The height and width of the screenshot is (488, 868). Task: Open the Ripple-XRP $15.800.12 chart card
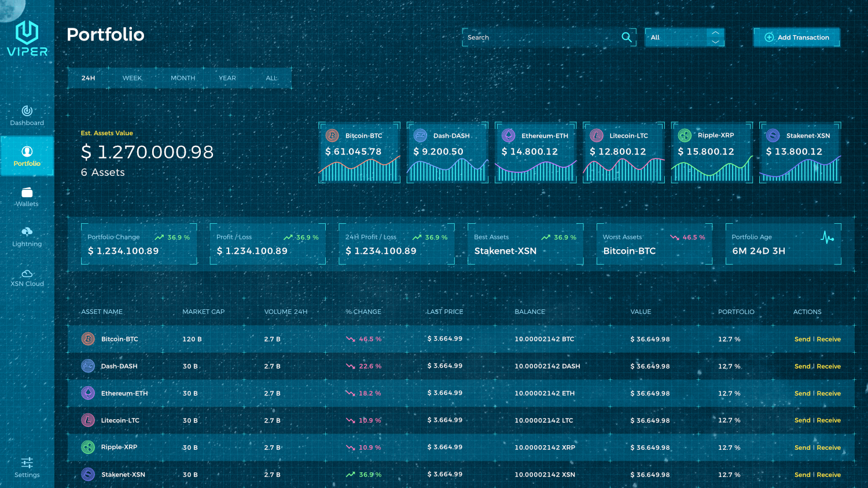(712, 153)
